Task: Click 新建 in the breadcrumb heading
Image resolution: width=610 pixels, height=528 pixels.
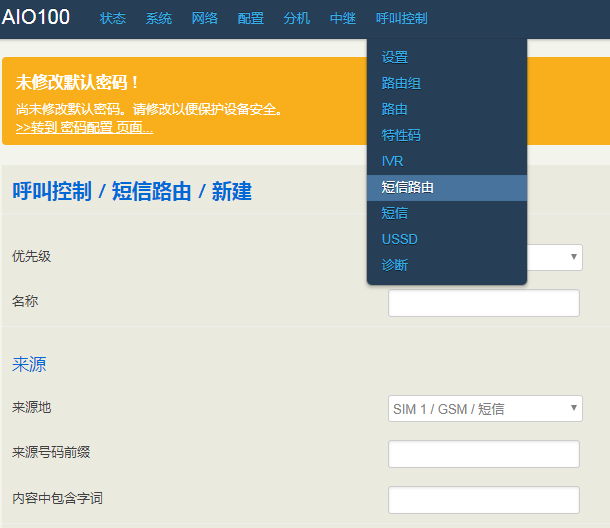Action: point(231,191)
